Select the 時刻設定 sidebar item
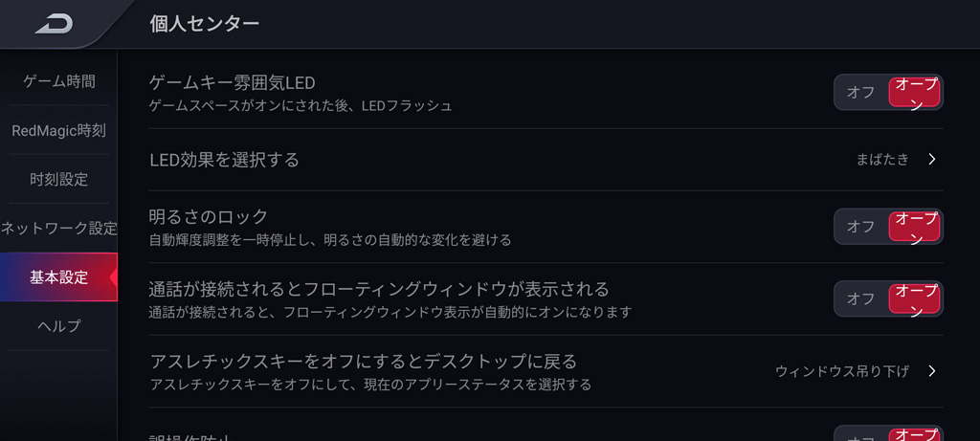Viewport: 980px width, 441px height. tap(59, 179)
